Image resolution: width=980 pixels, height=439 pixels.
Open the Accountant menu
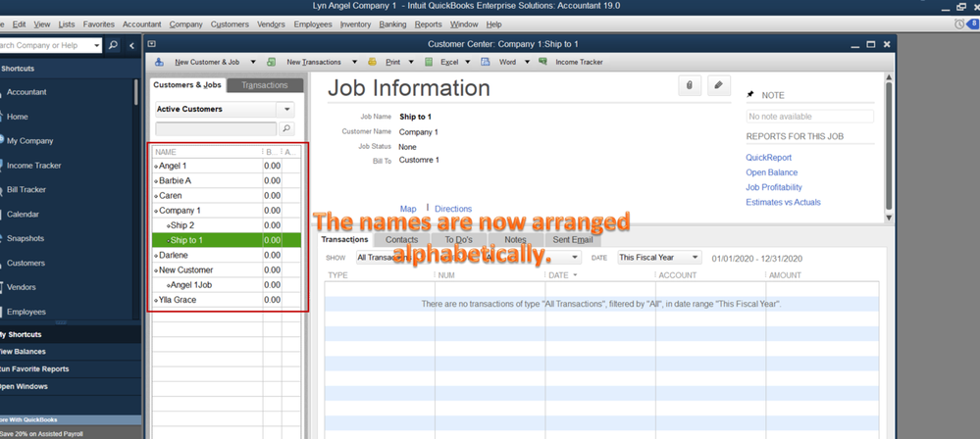point(142,24)
